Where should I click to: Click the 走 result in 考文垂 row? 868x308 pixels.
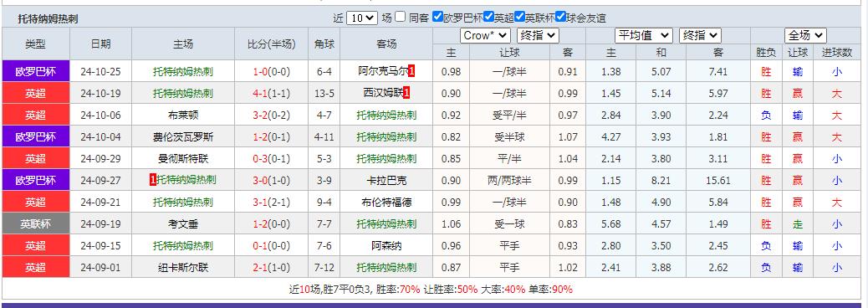pos(798,223)
